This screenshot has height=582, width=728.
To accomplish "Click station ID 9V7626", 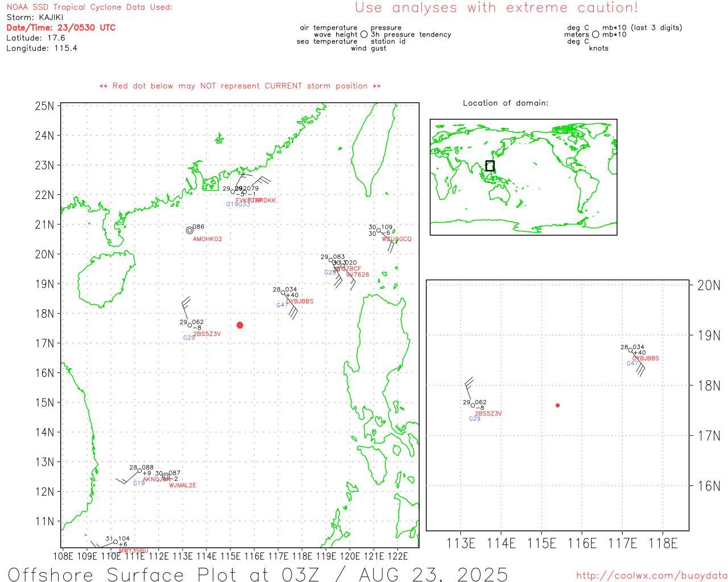I will tap(358, 275).
